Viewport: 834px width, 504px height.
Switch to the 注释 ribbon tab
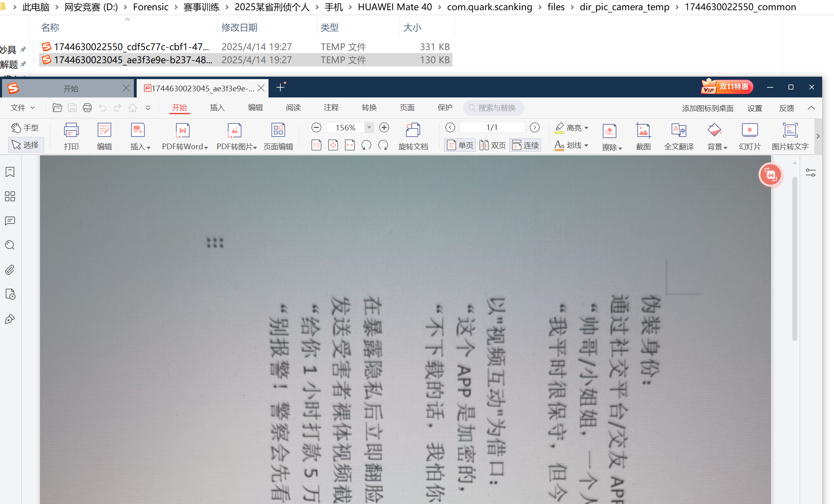click(x=331, y=108)
